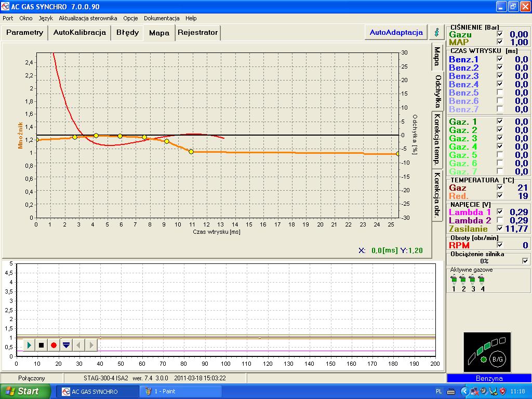Toggle the Zasilanie checkbox

pyautogui.click(x=499, y=229)
